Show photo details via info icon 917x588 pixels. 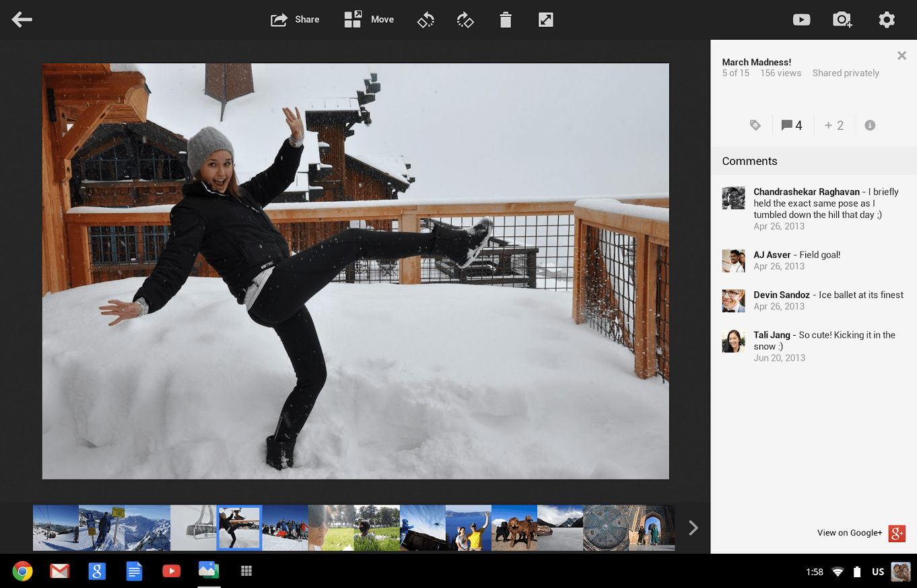pyautogui.click(x=870, y=124)
